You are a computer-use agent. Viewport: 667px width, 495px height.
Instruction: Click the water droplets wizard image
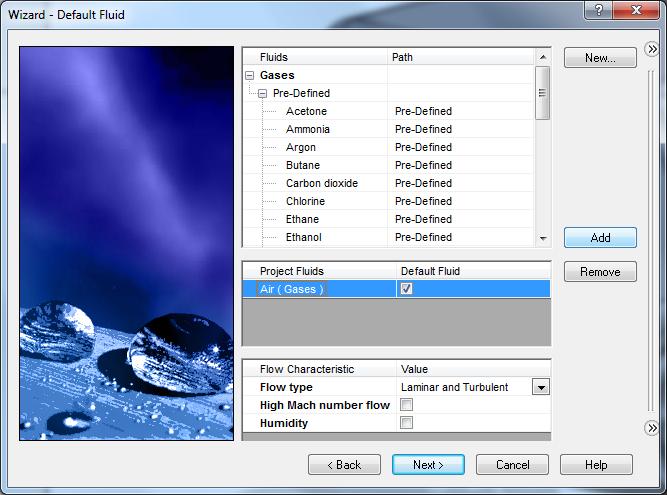pos(126,243)
